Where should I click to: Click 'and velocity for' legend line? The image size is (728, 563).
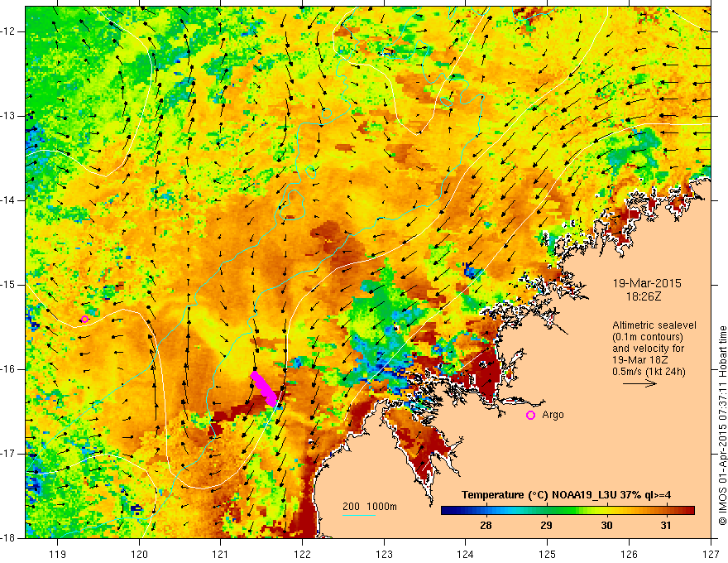648,349
